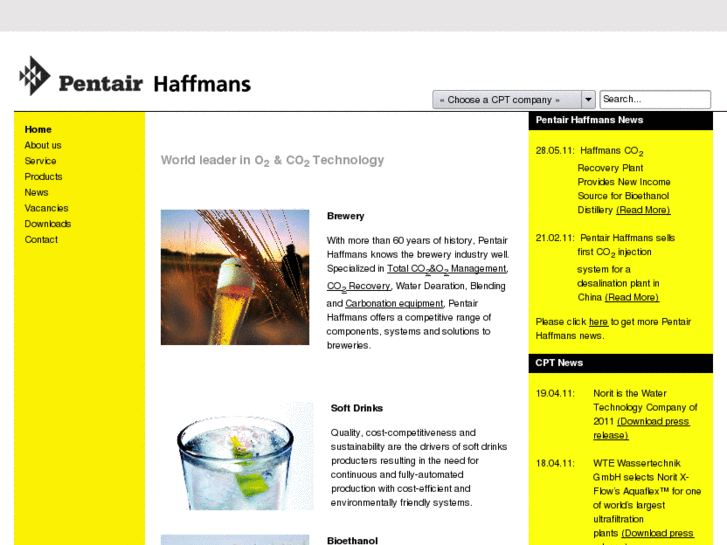727x545 pixels.
Task: Select News in the sidebar menu
Action: pyautogui.click(x=36, y=192)
